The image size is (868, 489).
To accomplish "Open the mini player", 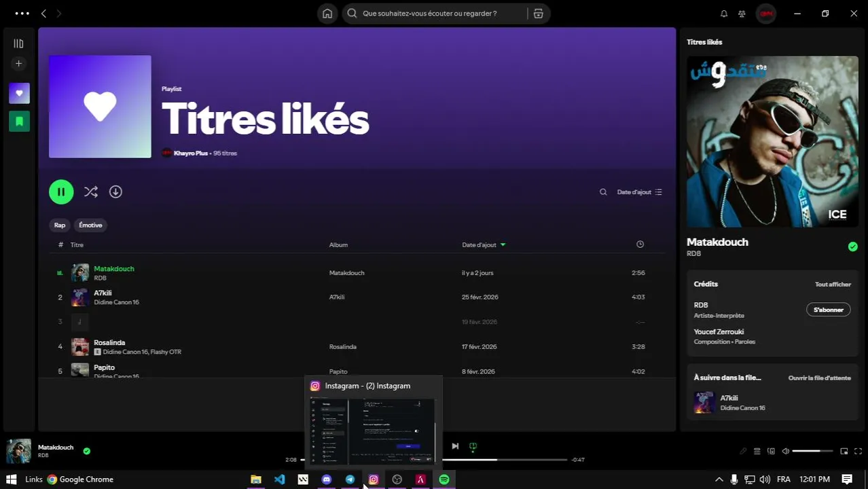I will [x=844, y=452].
